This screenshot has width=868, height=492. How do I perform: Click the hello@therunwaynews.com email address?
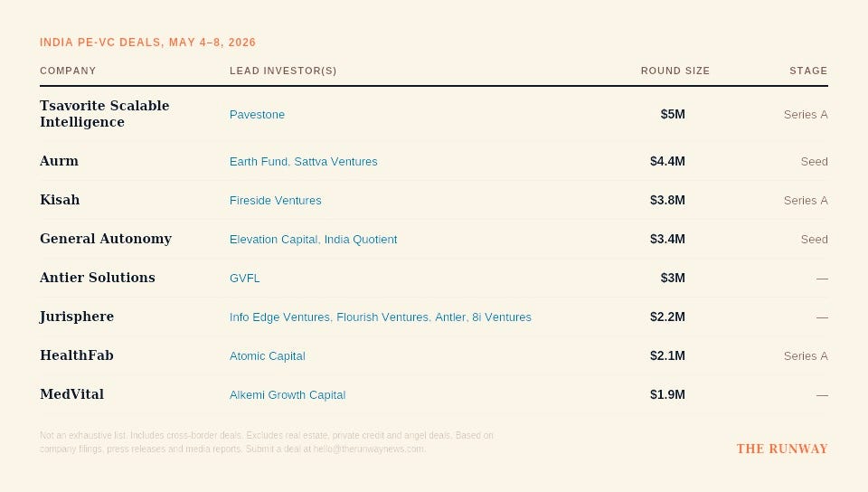[x=369, y=449]
